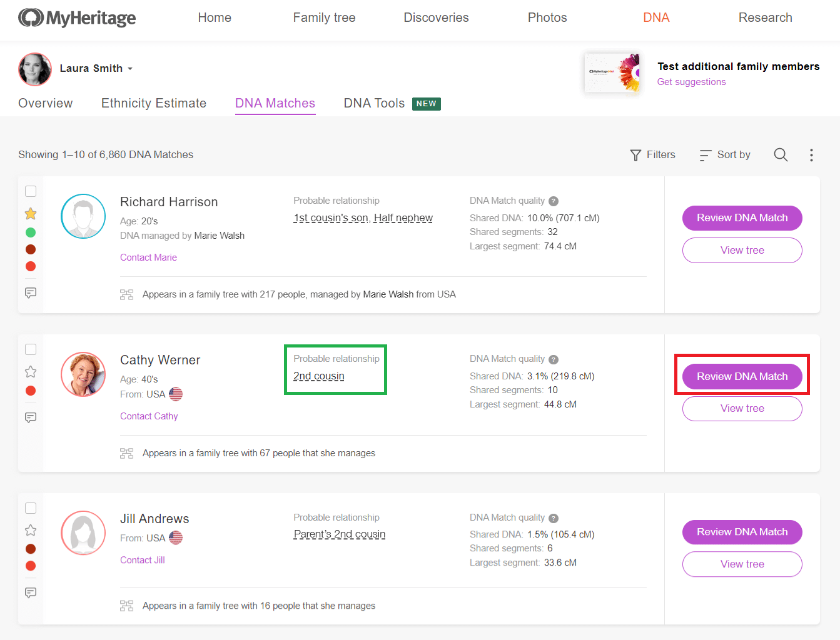Check the Jill Andrews match checkbox
840x640 pixels.
[31, 508]
